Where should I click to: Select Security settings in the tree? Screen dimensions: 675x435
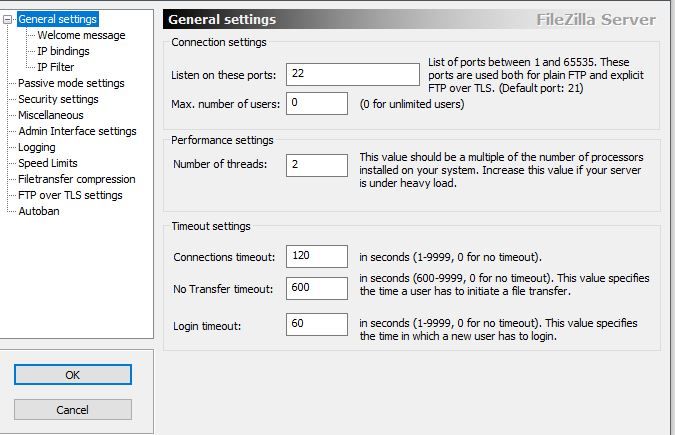58,99
